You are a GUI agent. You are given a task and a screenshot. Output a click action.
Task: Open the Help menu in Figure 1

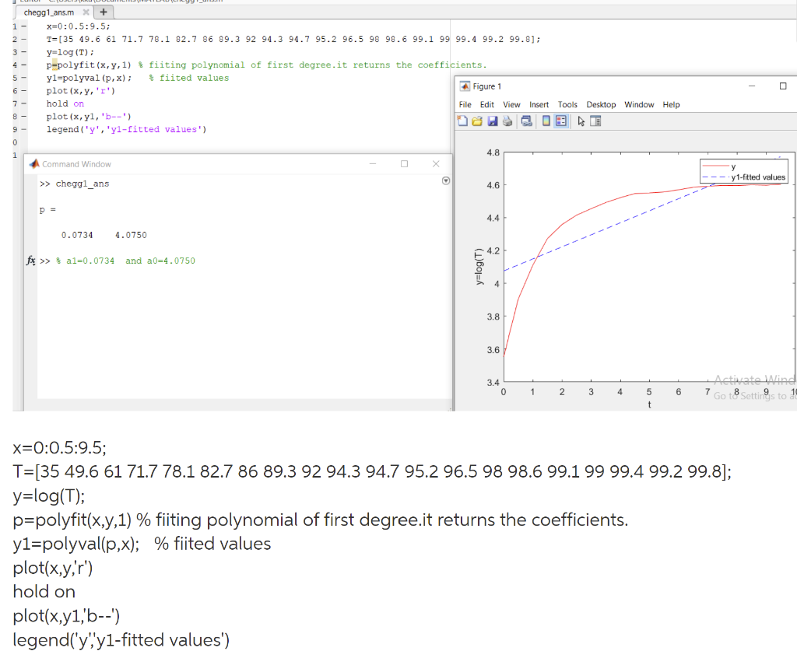tap(671, 105)
